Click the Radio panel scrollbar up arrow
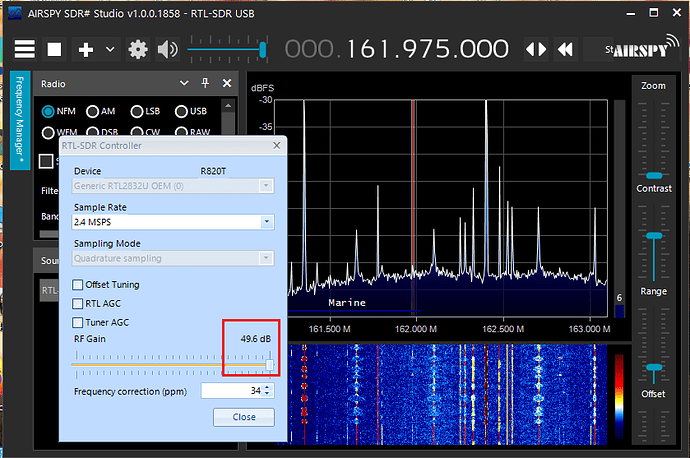Viewport: 690px width, 458px height. pos(228,106)
